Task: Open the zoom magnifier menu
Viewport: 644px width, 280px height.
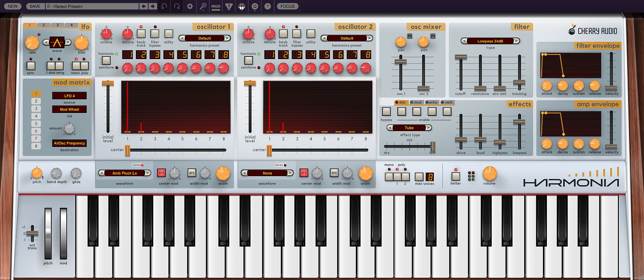Action: click(x=203, y=6)
